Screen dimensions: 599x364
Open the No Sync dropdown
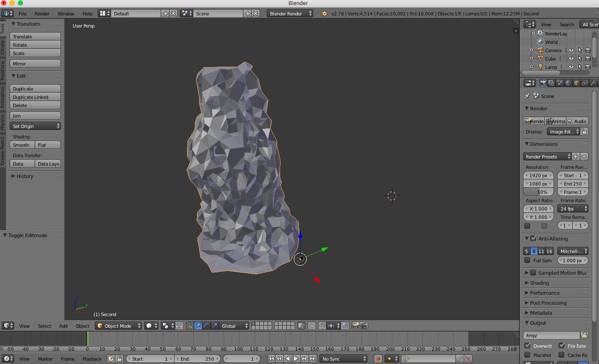(x=343, y=359)
